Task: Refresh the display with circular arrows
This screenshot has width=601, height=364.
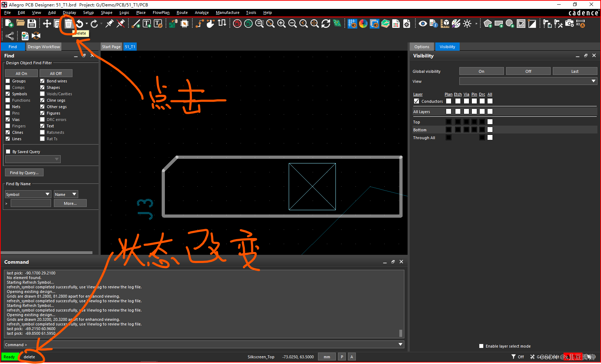Action: (326, 24)
